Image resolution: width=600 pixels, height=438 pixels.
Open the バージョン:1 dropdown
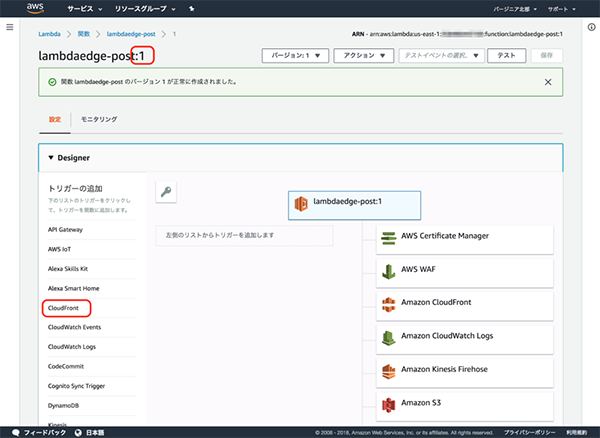point(295,55)
